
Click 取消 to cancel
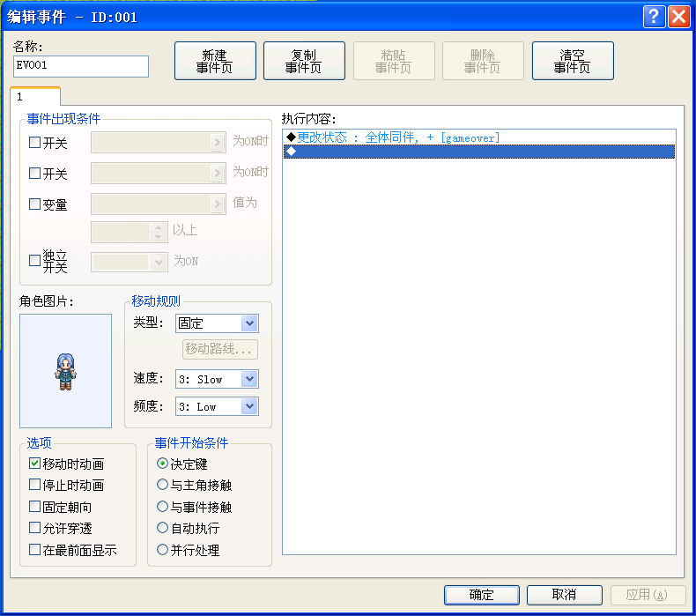pos(564,595)
